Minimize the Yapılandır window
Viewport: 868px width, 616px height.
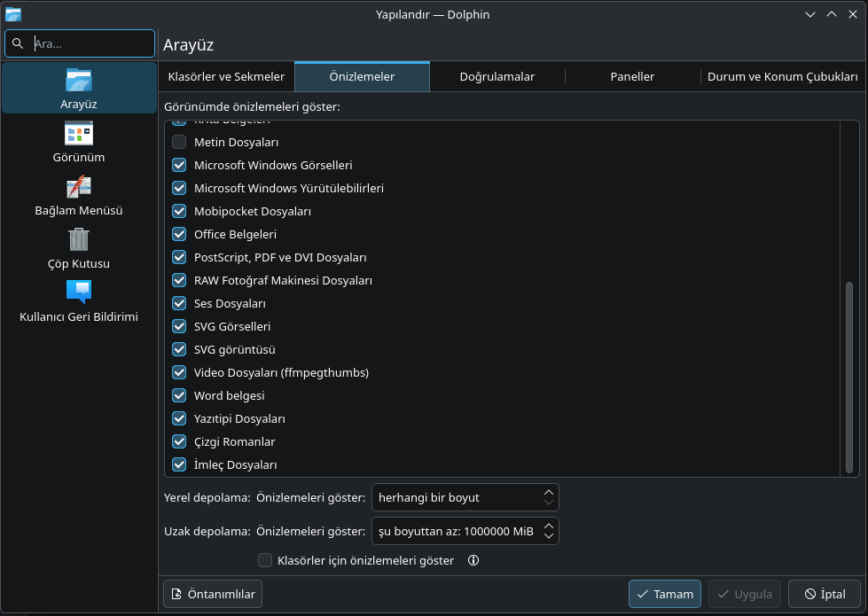coord(810,14)
